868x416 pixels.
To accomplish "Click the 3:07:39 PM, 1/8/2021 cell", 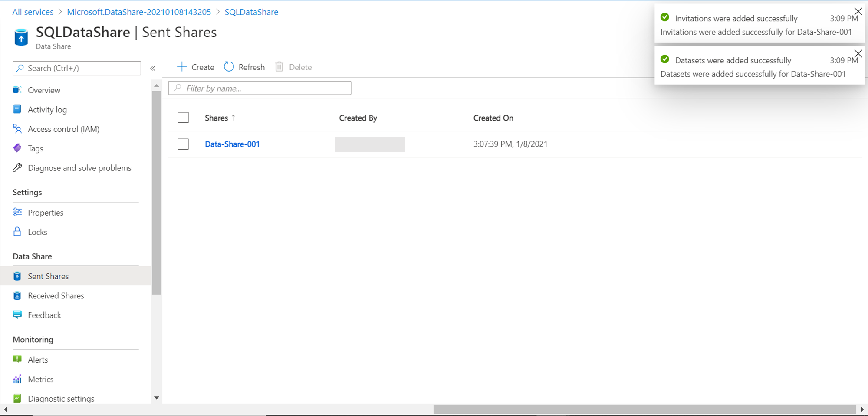I will point(510,144).
